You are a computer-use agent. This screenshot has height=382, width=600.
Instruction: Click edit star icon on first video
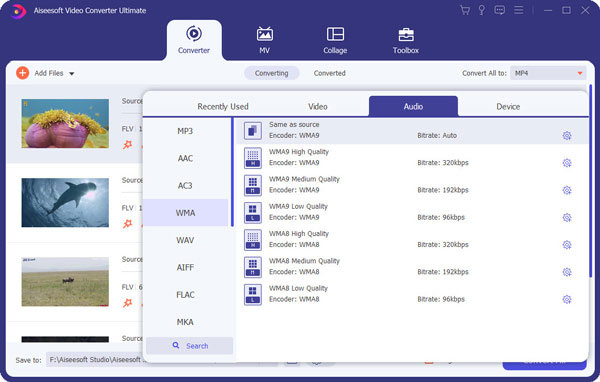click(x=127, y=145)
